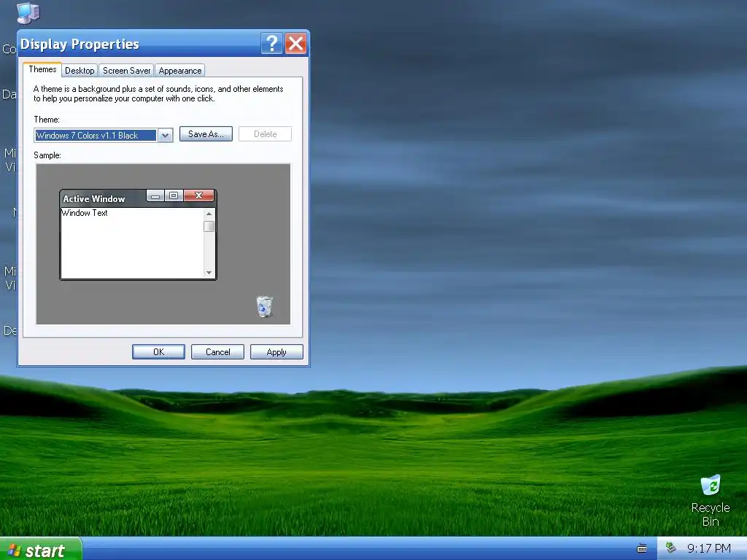Select the Themes tab

(42, 69)
